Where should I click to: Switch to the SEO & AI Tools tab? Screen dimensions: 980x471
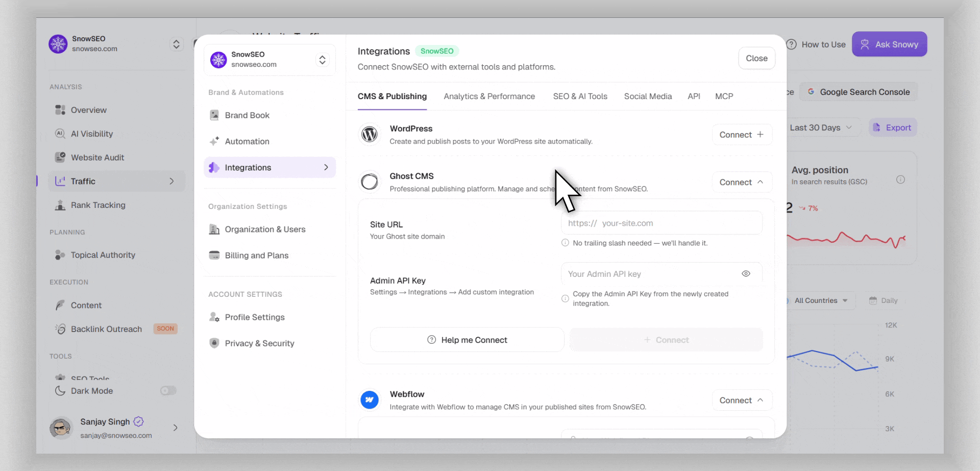(x=580, y=97)
